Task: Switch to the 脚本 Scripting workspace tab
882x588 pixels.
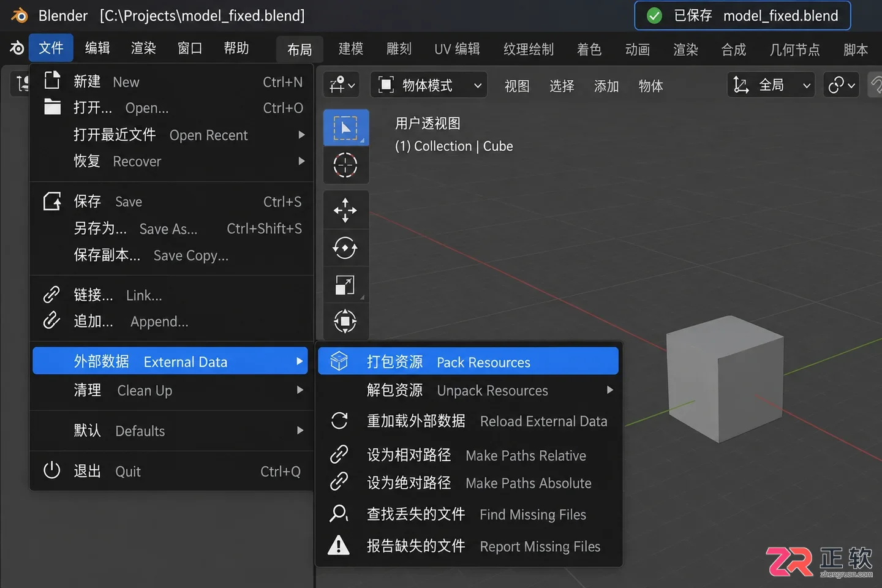Action: pos(856,49)
